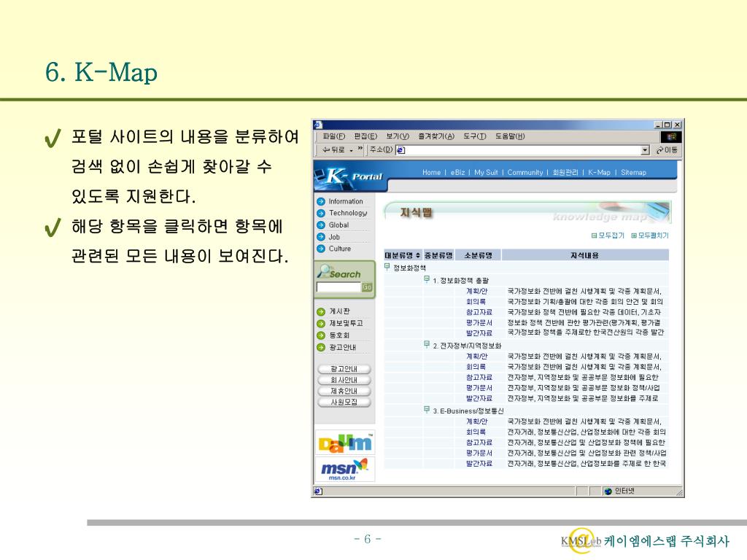
Task: Click the green icon beside 동호회
Action: coord(321,335)
